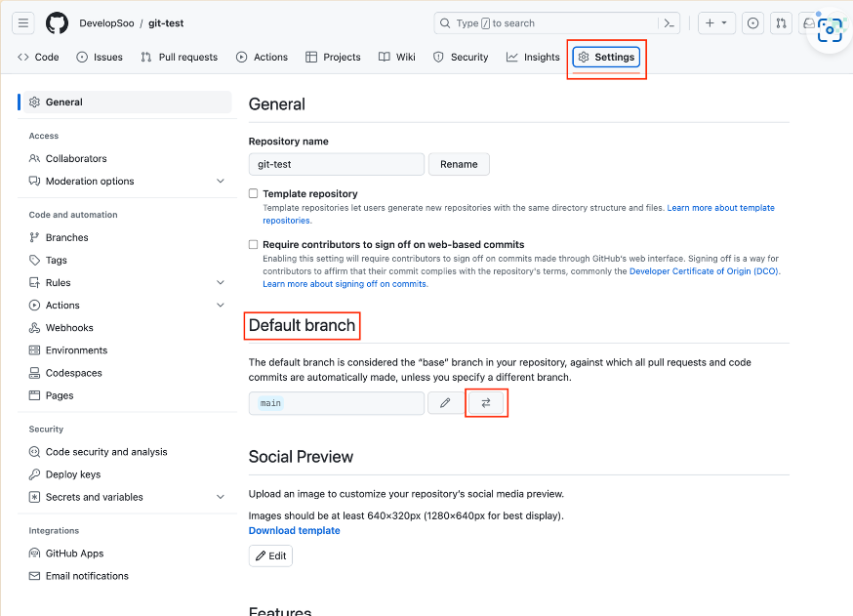
Task: Click the Email notifications envelope icon
Action: (34, 576)
